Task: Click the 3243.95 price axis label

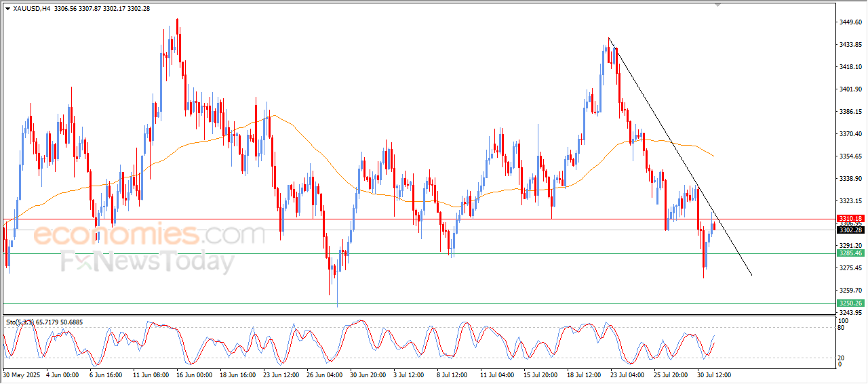Action: pos(850,312)
